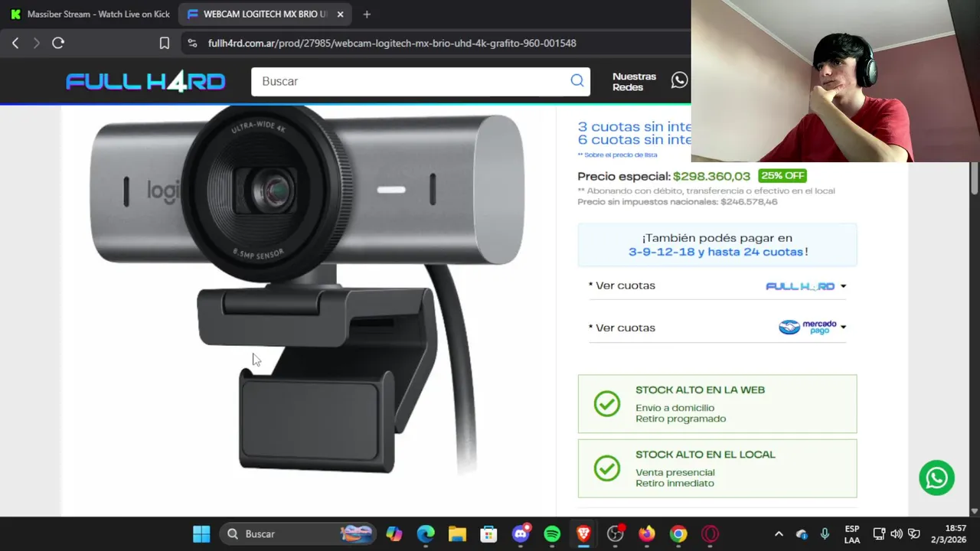980x551 pixels.
Task: Open File Explorer from taskbar
Action: 457,534
